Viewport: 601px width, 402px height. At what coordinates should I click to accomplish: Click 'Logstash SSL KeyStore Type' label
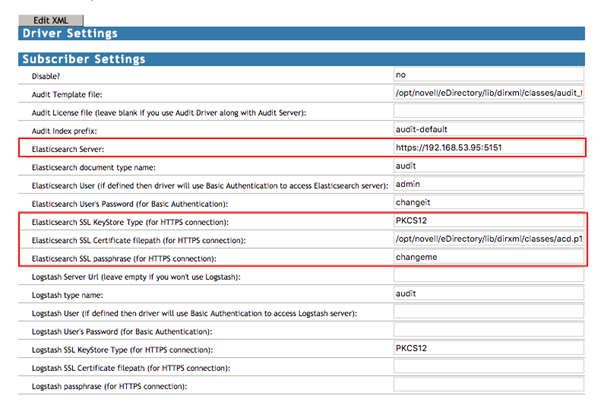[x=122, y=350]
